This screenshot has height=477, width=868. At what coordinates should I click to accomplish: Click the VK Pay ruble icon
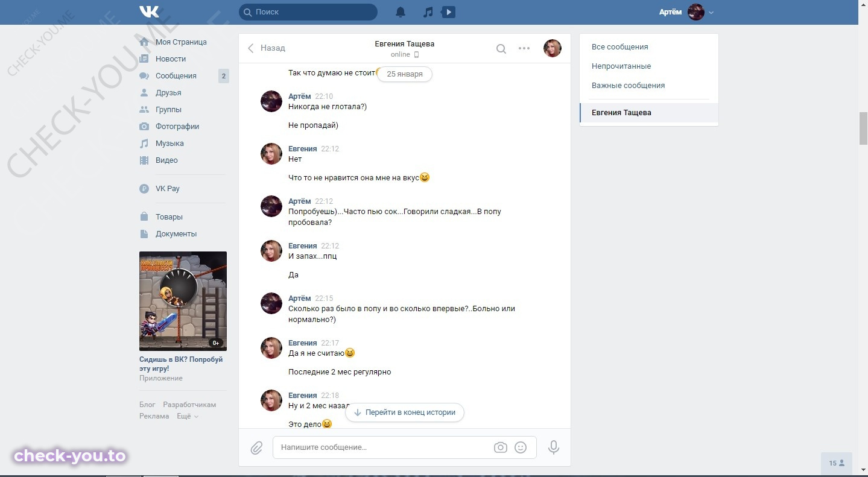pyautogui.click(x=144, y=189)
